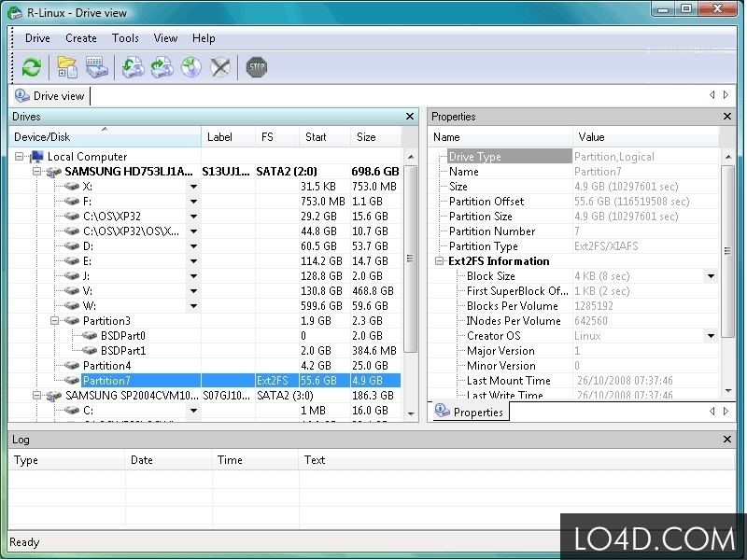
Task: Click the Drive view tab right scroll arrow
Action: tap(726, 95)
